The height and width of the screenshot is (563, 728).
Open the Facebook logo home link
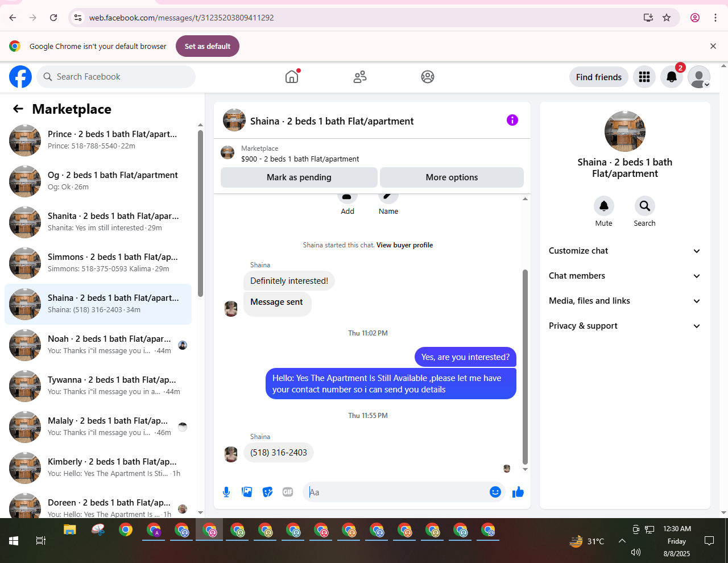20,77
